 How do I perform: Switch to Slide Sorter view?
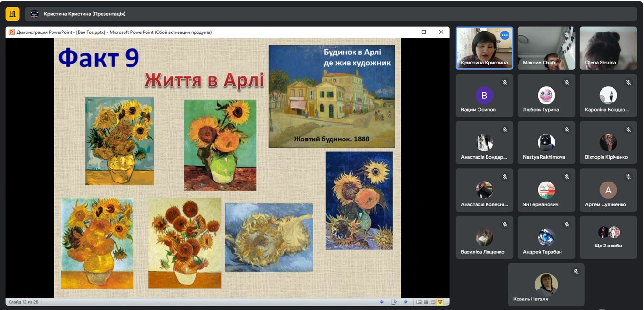426,302
